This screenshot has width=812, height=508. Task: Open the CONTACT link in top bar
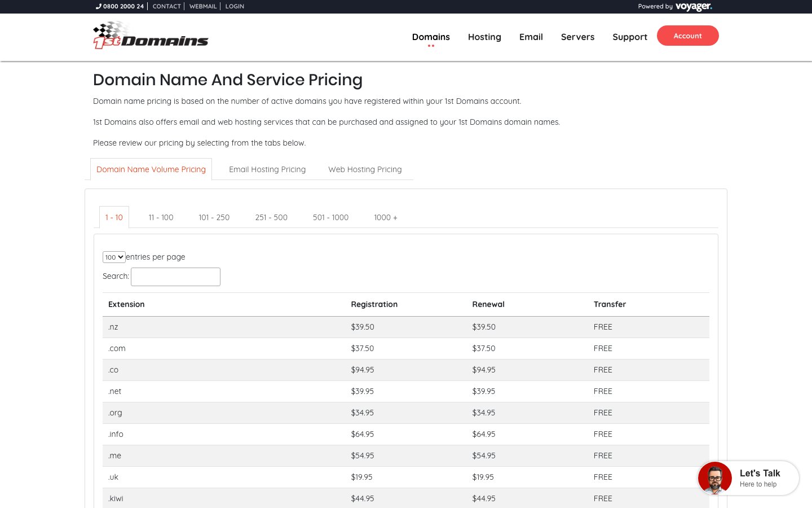pyautogui.click(x=167, y=6)
